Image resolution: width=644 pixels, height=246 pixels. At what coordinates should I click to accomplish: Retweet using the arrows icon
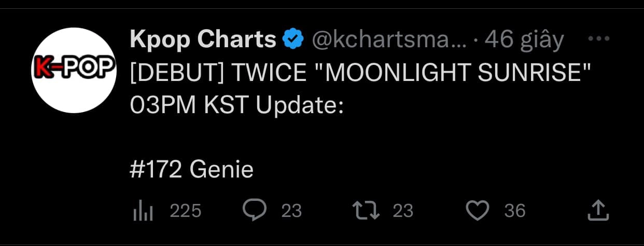(x=365, y=210)
